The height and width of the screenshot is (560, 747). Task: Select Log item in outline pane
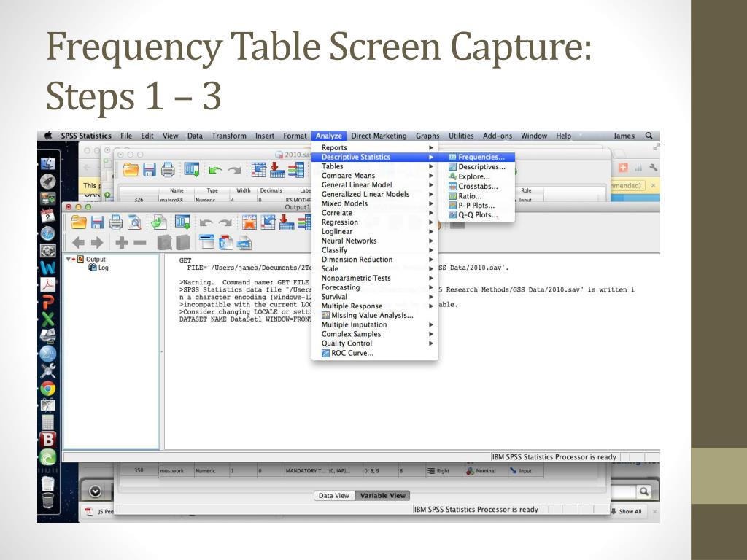(99, 268)
